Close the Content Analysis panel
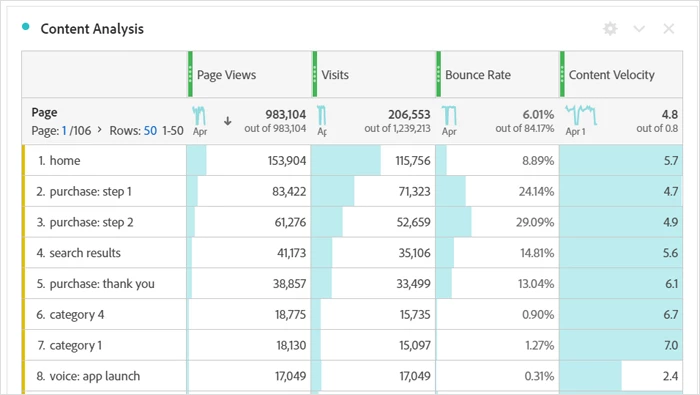Image resolution: width=700 pixels, height=395 pixels. click(668, 29)
